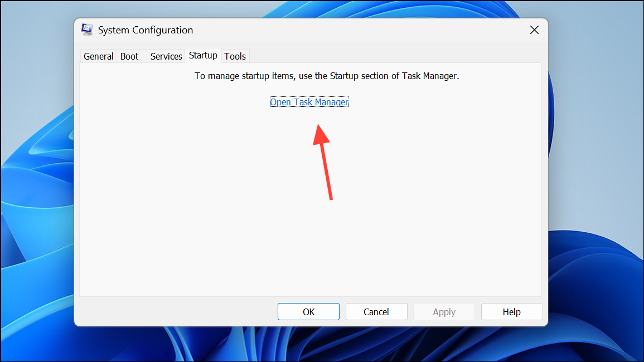The width and height of the screenshot is (644, 362).
Task: Select the Startup tab
Action: [x=203, y=55]
